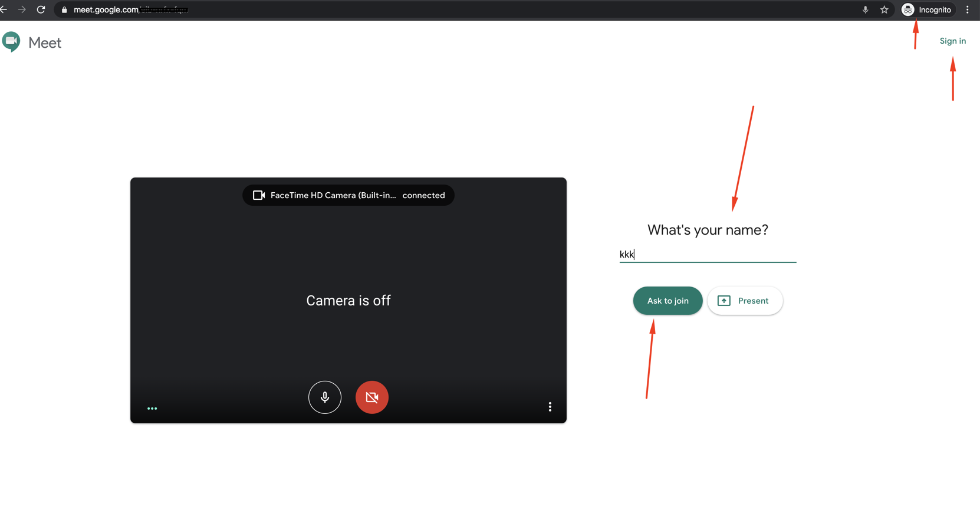980x520 pixels.
Task: Bookmark this page with the star icon
Action: click(884, 9)
